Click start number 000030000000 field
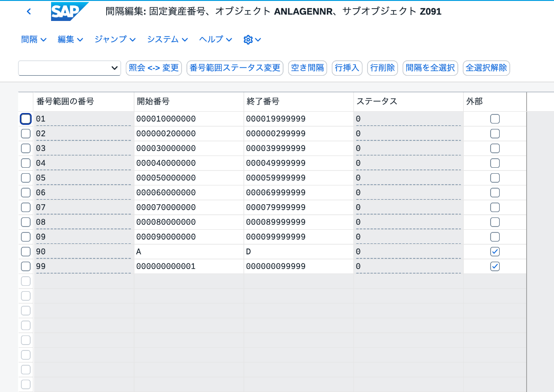This screenshot has width=554, height=392. pyautogui.click(x=189, y=149)
